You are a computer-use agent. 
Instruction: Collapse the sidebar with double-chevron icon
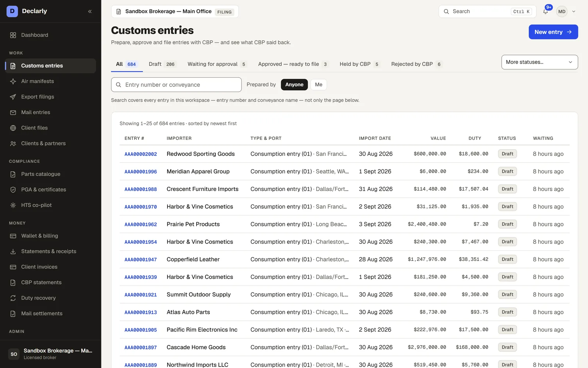[90, 11]
